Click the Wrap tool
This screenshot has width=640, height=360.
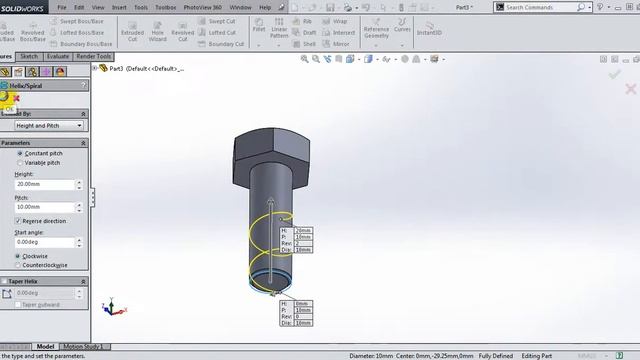click(335, 21)
